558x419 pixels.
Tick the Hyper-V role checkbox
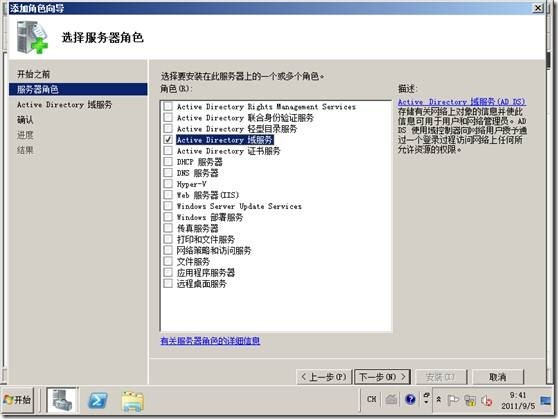click(x=168, y=184)
